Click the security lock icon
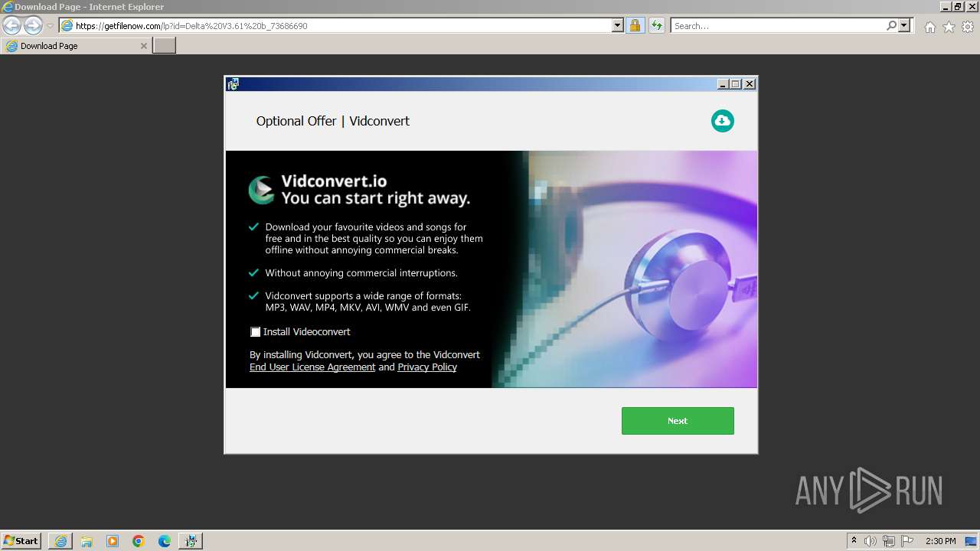Viewport: 980px width, 551px height. click(635, 26)
